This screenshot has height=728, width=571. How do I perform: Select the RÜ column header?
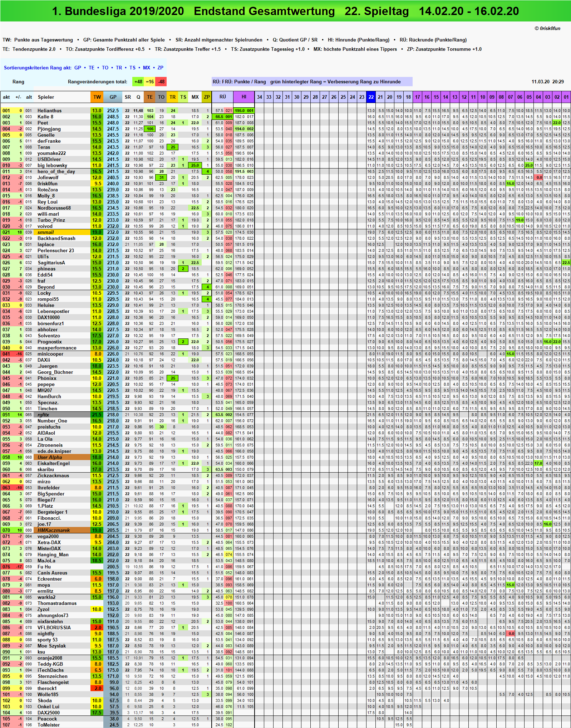click(x=222, y=97)
